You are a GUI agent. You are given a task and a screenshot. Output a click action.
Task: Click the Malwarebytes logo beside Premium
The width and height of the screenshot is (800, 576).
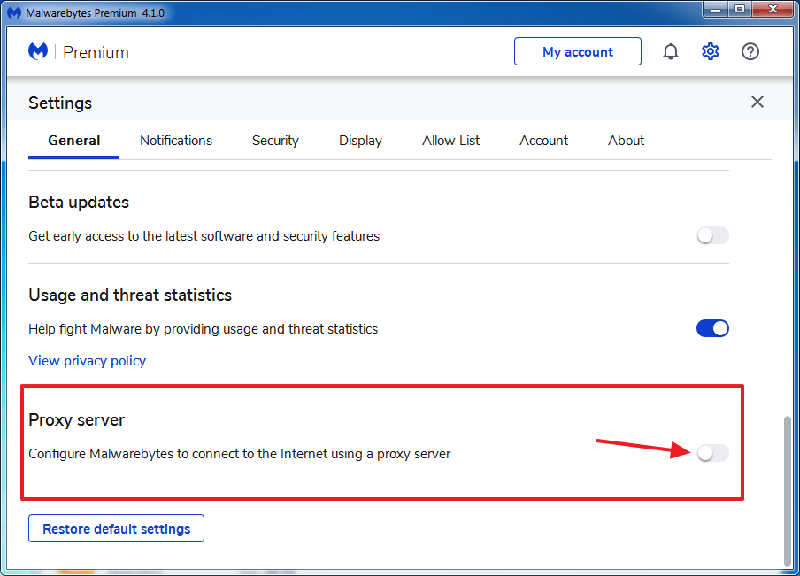pos(38,52)
